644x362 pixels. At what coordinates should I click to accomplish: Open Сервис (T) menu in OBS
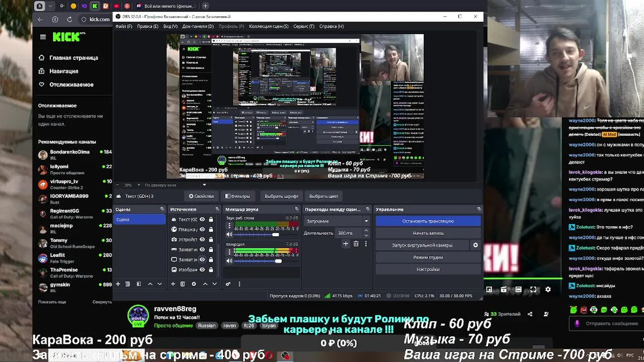[303, 26]
